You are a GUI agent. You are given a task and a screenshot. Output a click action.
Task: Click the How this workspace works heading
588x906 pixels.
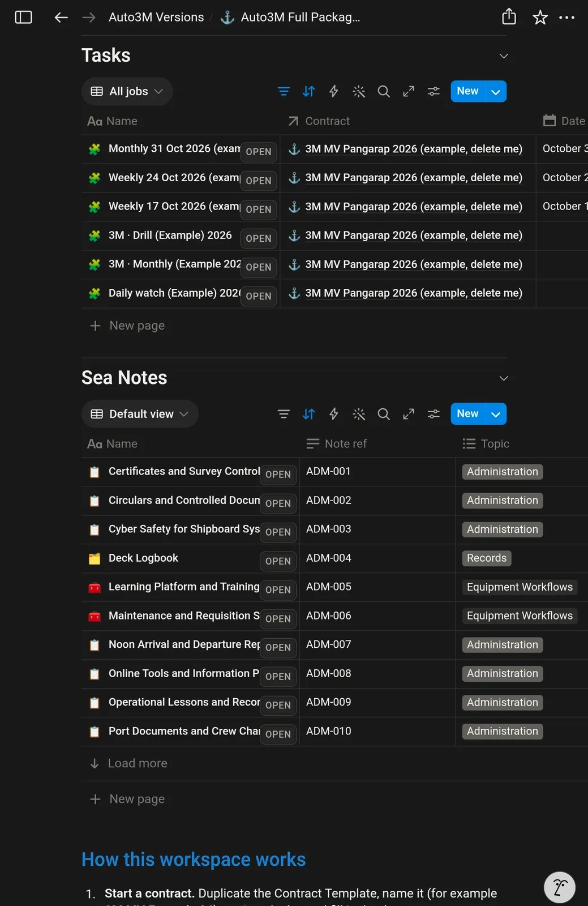pos(194,860)
